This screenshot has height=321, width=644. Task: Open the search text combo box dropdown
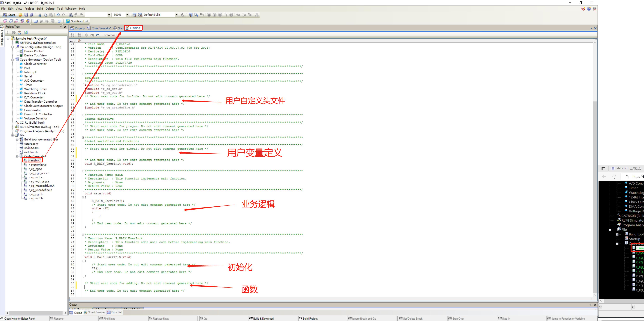(109, 15)
